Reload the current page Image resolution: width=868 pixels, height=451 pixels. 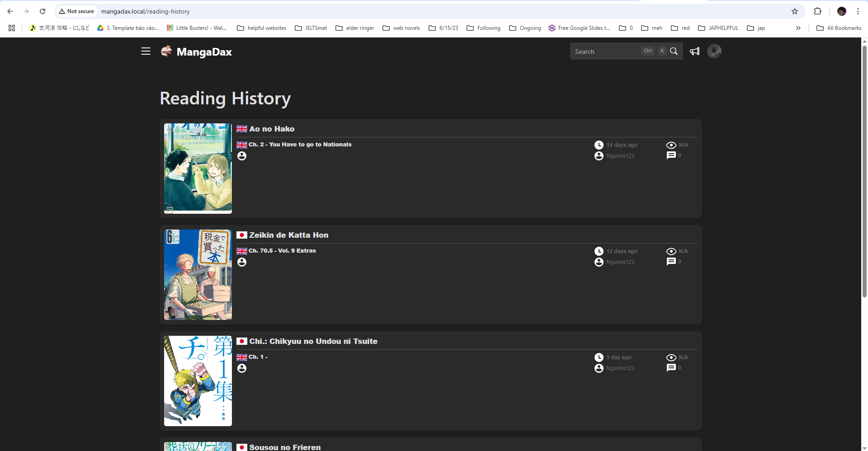click(x=42, y=11)
